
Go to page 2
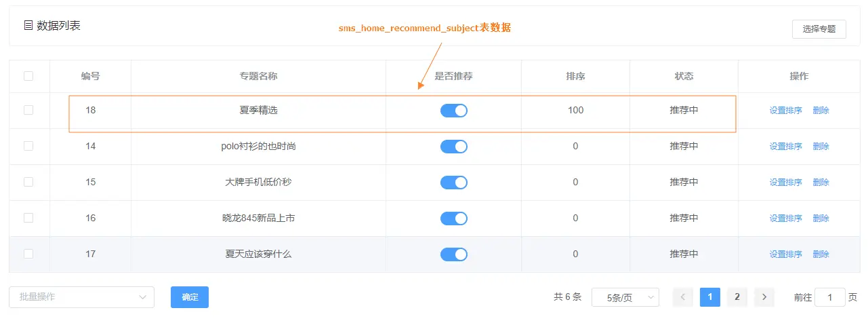pyautogui.click(x=737, y=297)
